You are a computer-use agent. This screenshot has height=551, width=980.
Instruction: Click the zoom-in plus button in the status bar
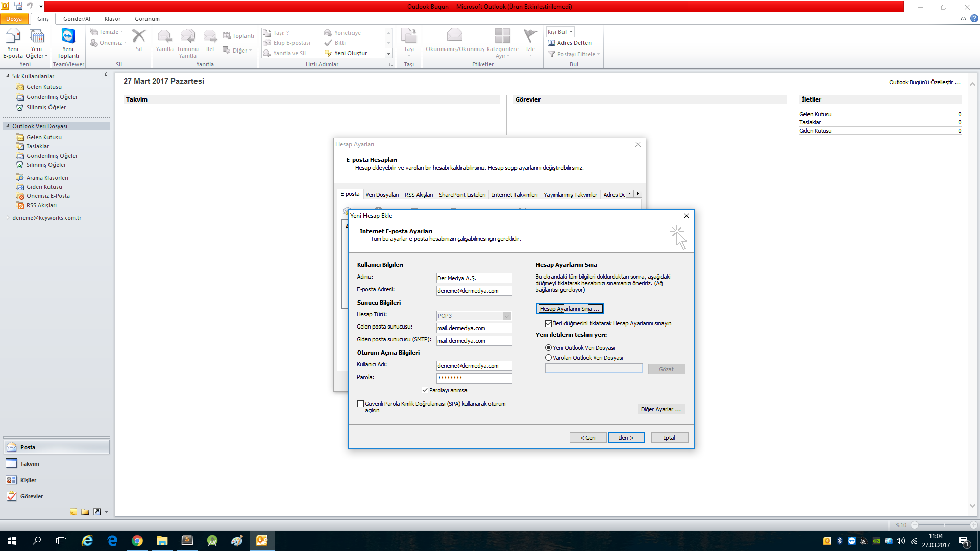point(973,525)
